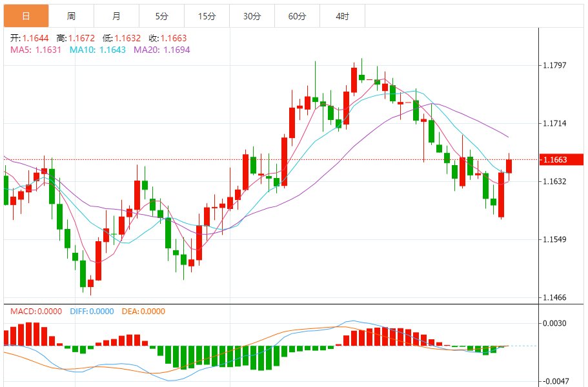Viewport: 588px width, 387px height.
Task: Click the DIFF indicator label
Action: click(91, 312)
